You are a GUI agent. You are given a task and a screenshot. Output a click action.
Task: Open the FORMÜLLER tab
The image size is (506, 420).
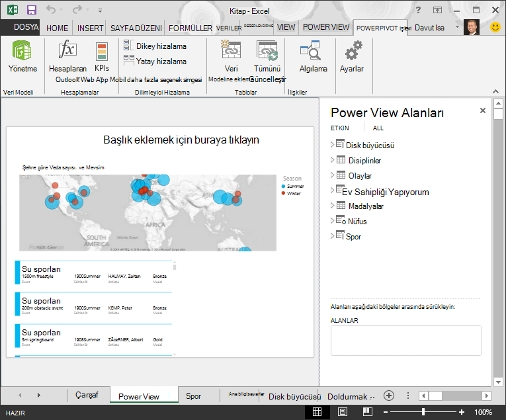click(190, 28)
